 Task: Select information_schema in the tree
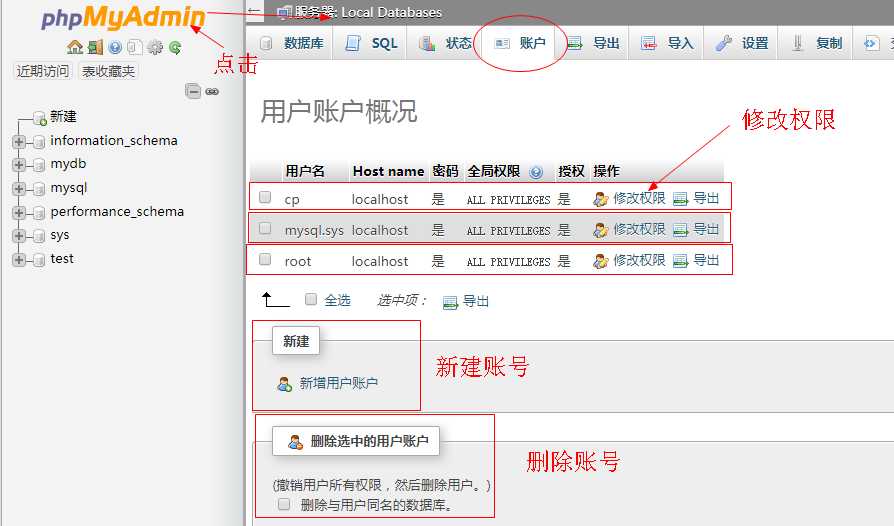click(x=113, y=141)
